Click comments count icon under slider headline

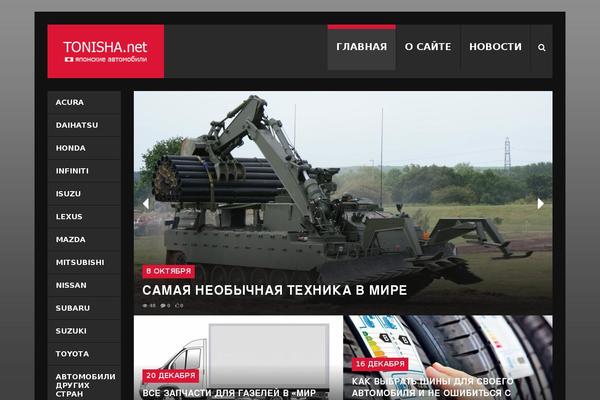tap(165, 305)
